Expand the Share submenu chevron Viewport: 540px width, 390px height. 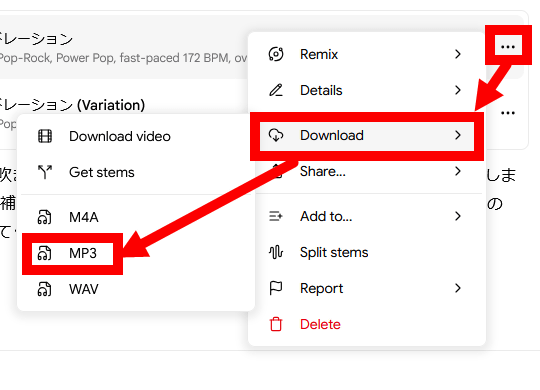point(458,171)
